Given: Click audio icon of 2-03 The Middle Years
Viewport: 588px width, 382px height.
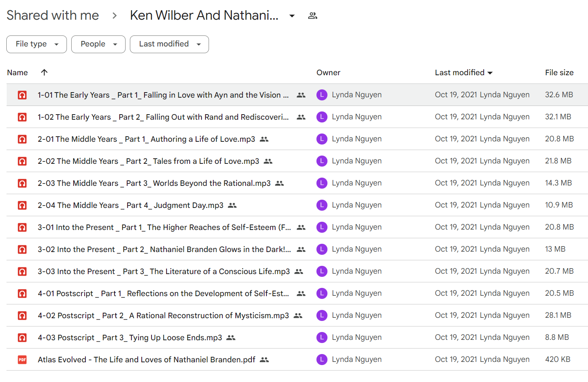Looking at the screenshot, I should click(22, 183).
